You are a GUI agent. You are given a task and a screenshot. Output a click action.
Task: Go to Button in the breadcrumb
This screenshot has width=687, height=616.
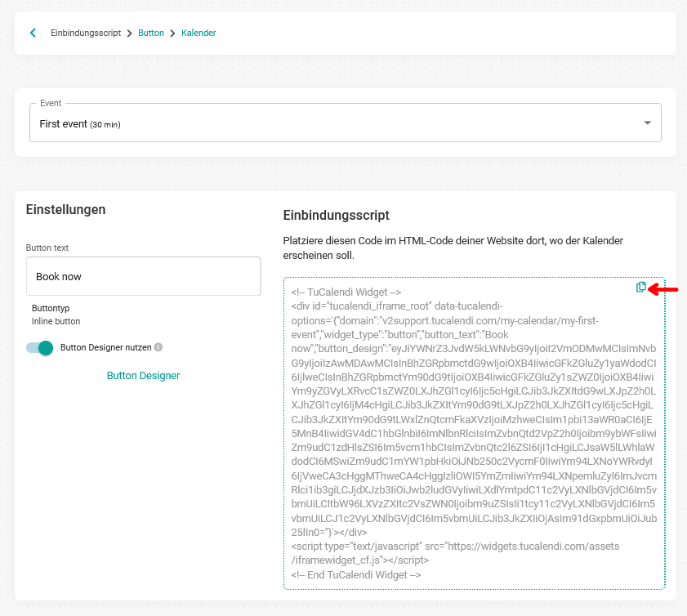coord(151,33)
